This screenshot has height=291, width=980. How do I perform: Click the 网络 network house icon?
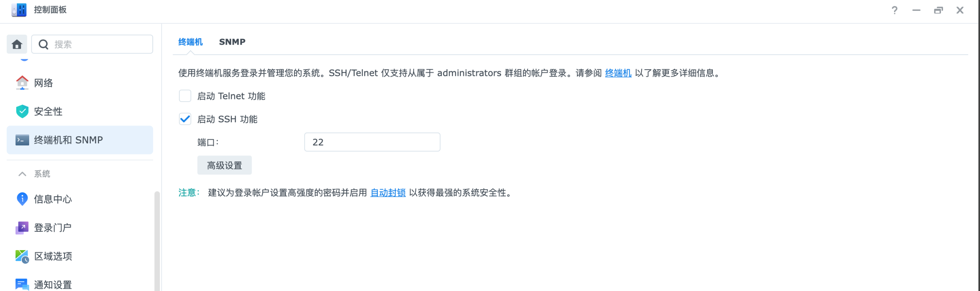point(22,83)
